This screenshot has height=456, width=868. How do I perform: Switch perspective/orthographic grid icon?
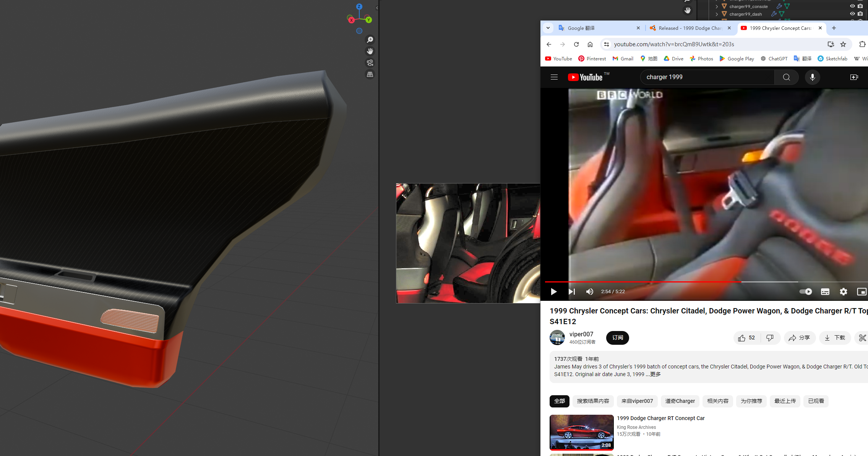coord(370,75)
